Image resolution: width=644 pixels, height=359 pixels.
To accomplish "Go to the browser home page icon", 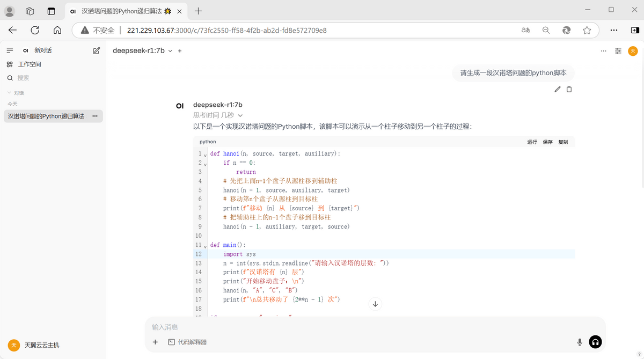I will pos(57,30).
